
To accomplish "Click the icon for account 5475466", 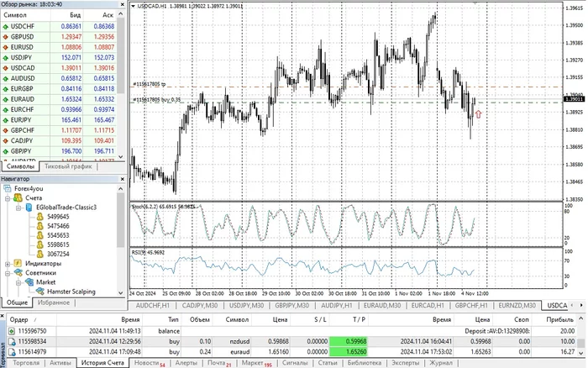I will coord(39,226).
